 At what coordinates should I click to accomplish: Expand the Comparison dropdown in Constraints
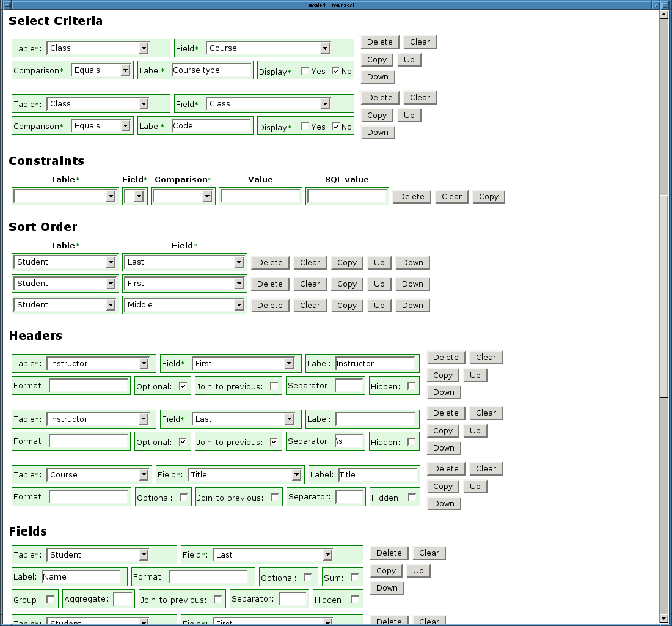point(183,196)
